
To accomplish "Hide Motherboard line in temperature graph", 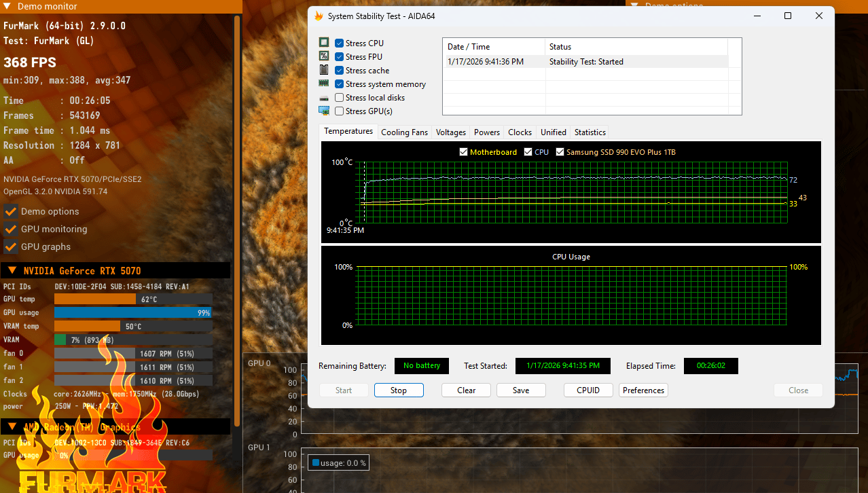I will 464,152.
